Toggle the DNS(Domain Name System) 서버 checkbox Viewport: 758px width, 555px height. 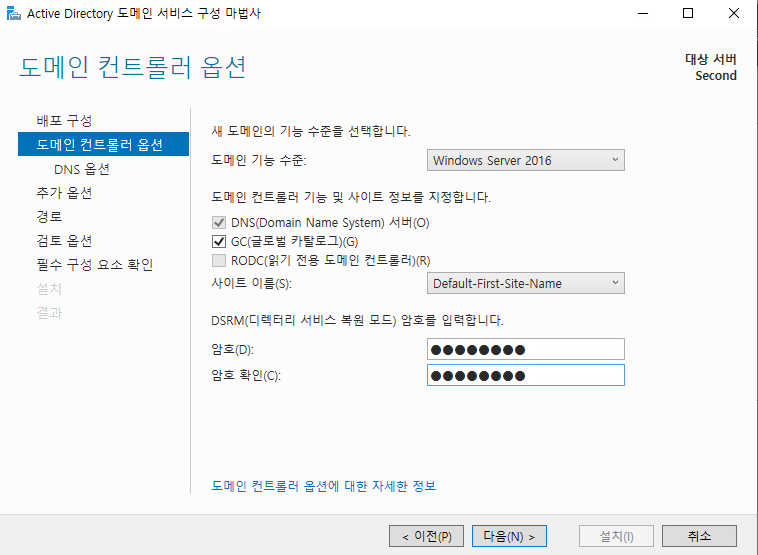219,222
